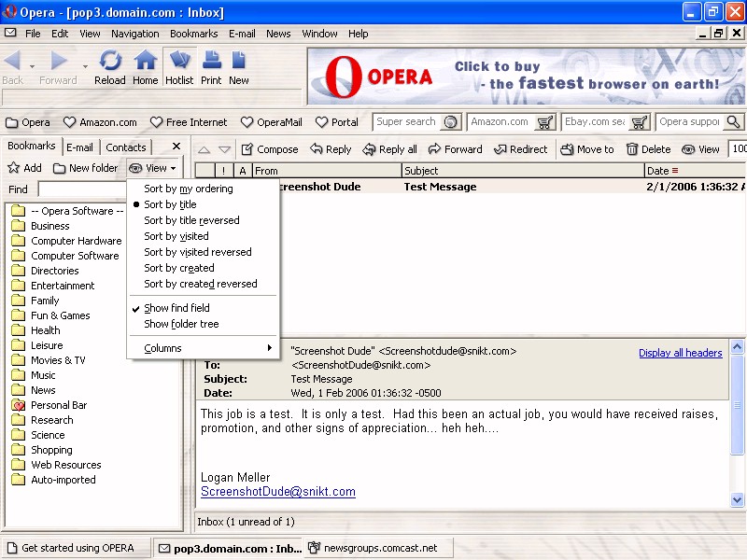Click the Opera banner advertisement

(526, 77)
